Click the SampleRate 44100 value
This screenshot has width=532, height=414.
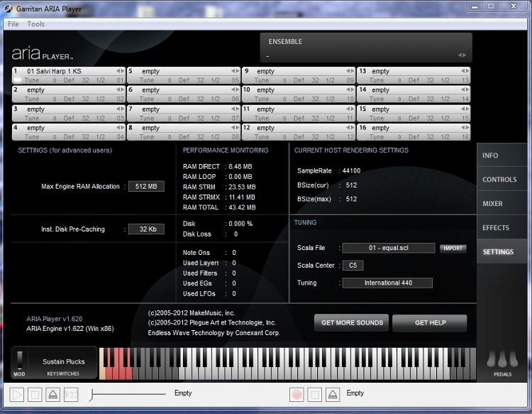pos(352,171)
